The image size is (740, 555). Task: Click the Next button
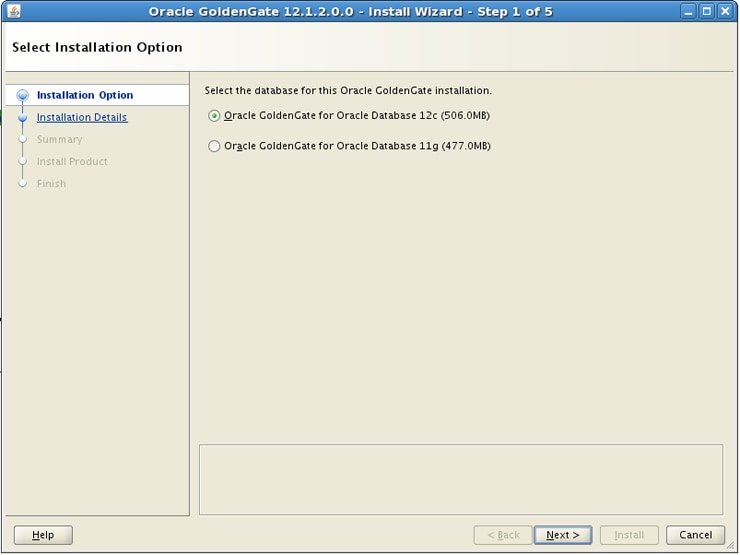pos(563,535)
